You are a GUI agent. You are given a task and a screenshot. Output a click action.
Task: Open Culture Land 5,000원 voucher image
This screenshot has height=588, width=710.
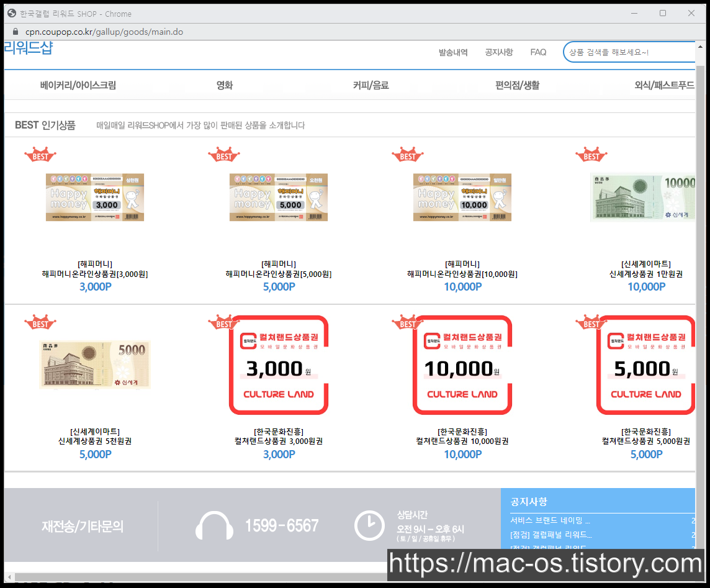point(645,364)
